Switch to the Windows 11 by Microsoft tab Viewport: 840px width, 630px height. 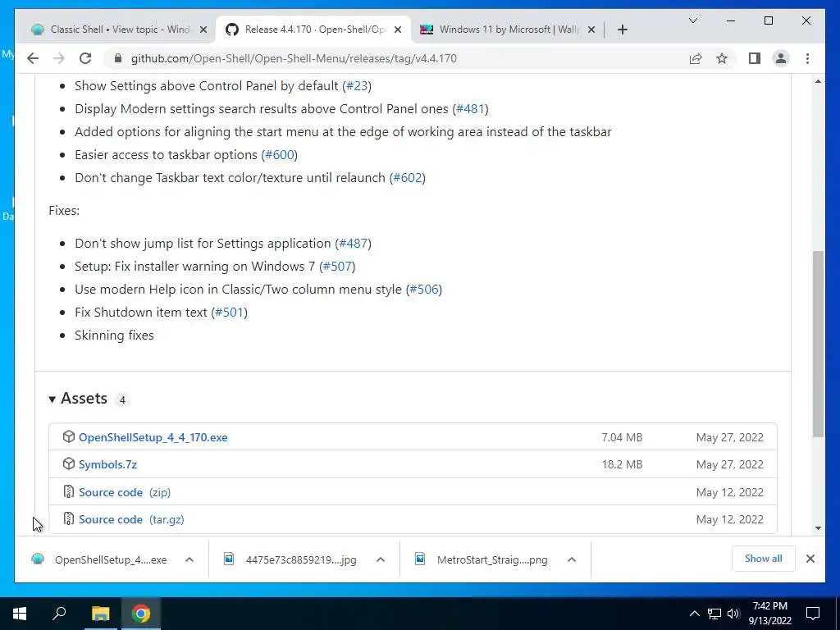click(507, 30)
